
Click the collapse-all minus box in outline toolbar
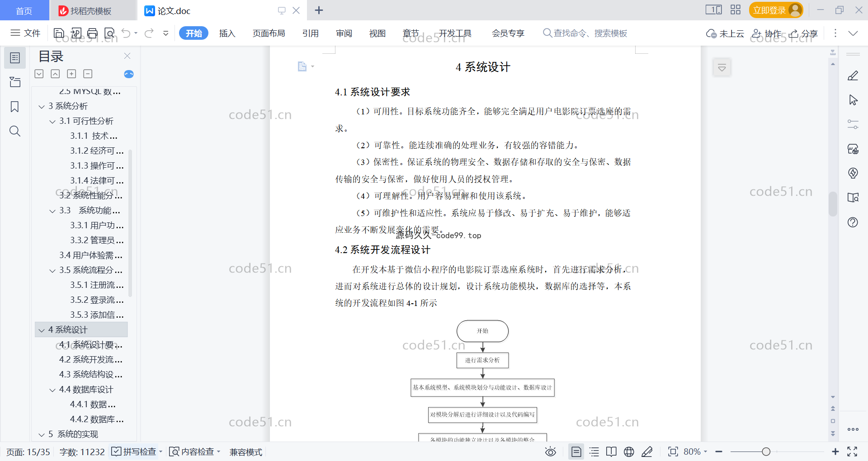point(88,74)
